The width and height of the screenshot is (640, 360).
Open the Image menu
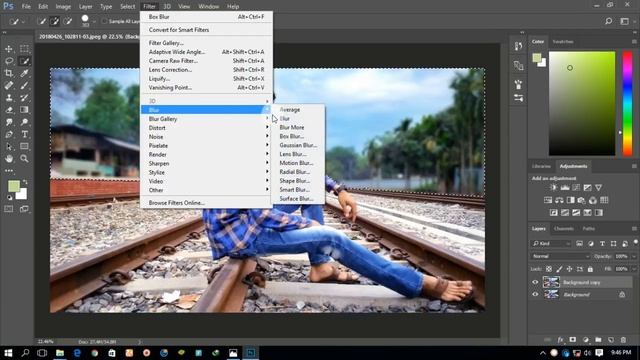click(x=63, y=7)
